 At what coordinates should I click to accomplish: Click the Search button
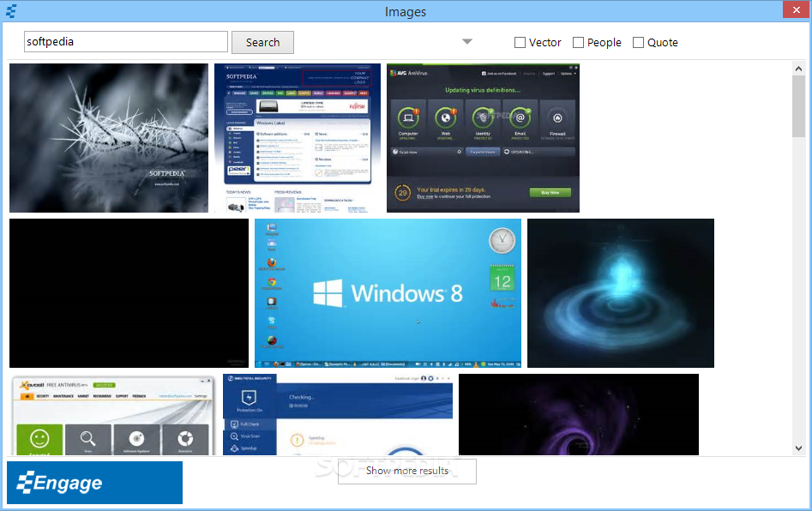click(x=262, y=43)
